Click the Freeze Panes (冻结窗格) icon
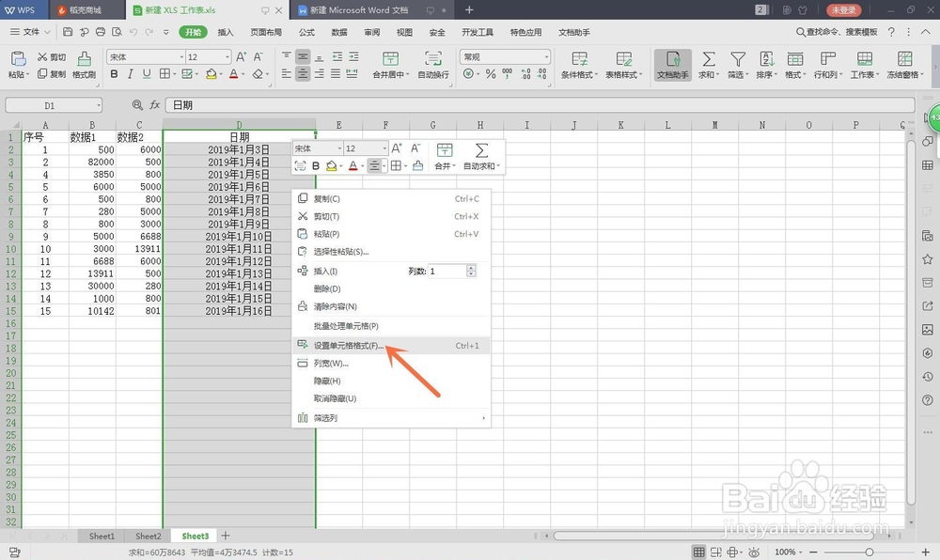940x560 pixels. click(x=904, y=58)
